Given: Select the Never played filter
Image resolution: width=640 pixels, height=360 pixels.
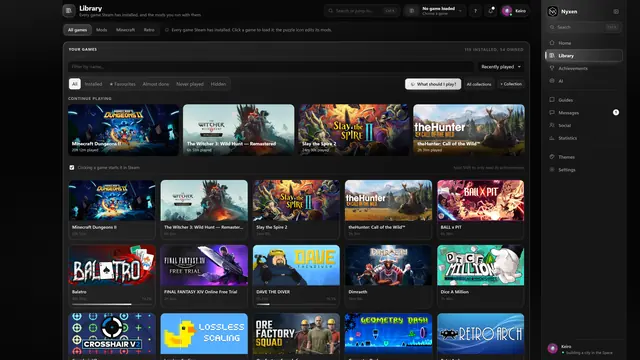Looking at the screenshot, I should coord(190,84).
